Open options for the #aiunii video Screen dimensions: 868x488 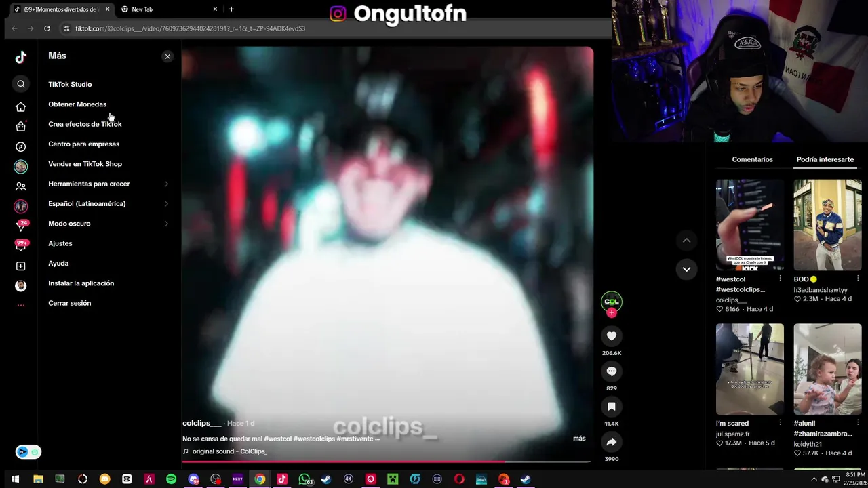[858, 423]
